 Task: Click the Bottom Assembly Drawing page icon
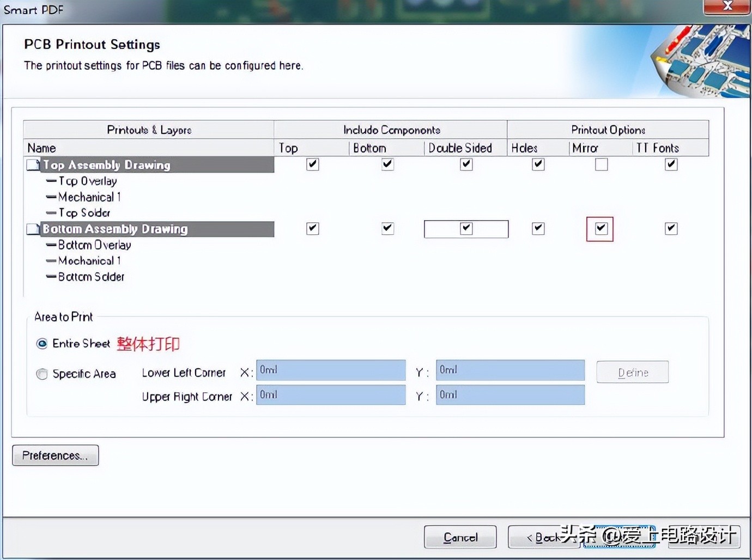pyautogui.click(x=33, y=229)
